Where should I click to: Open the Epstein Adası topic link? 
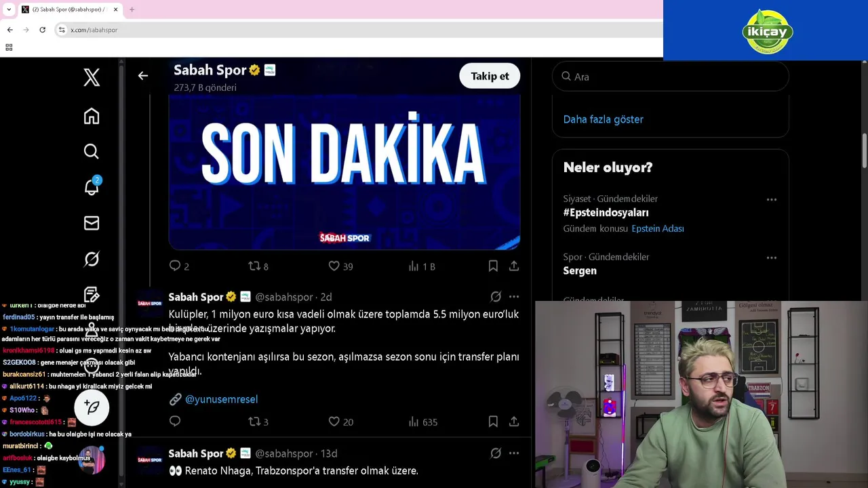pos(657,228)
